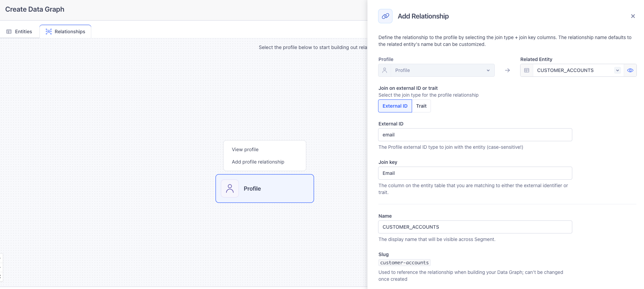Screen dimensions: 644x289
Task: Click the table icon in Related Entity field
Action: click(x=527, y=70)
